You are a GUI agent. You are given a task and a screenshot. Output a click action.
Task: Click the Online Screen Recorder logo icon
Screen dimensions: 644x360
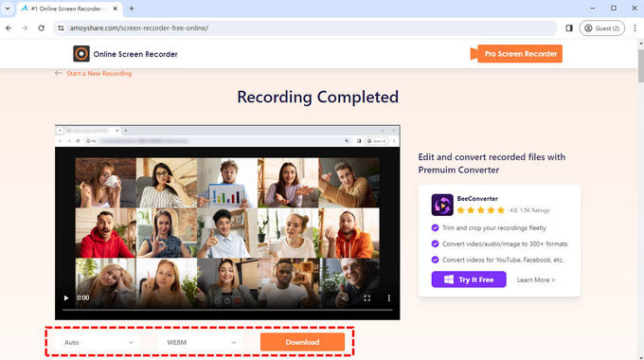point(81,54)
